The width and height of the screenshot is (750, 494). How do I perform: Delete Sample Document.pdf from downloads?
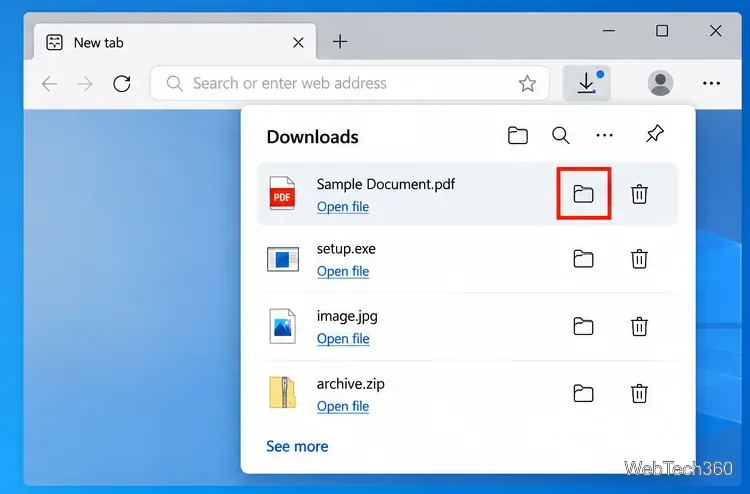[x=639, y=194]
